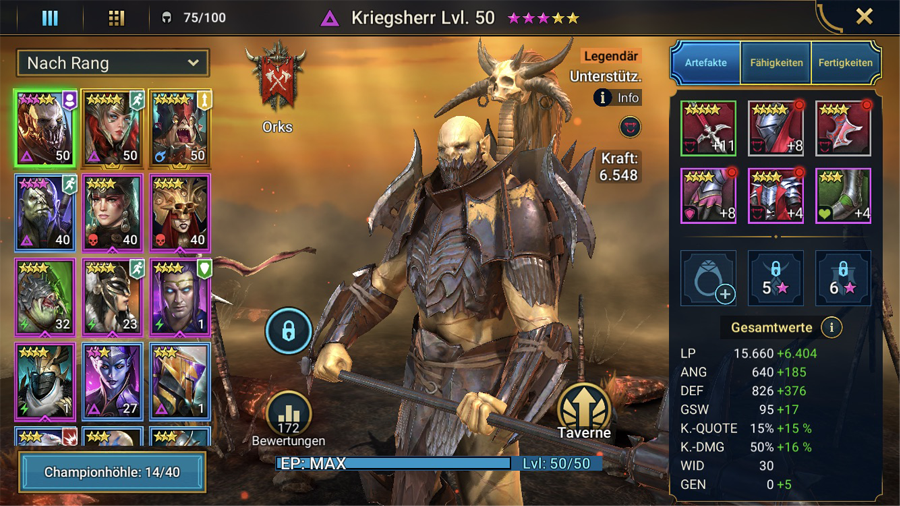The width and height of the screenshot is (900, 506).
Task: Switch to the Fertigkeiten tab
Action: coord(845,63)
